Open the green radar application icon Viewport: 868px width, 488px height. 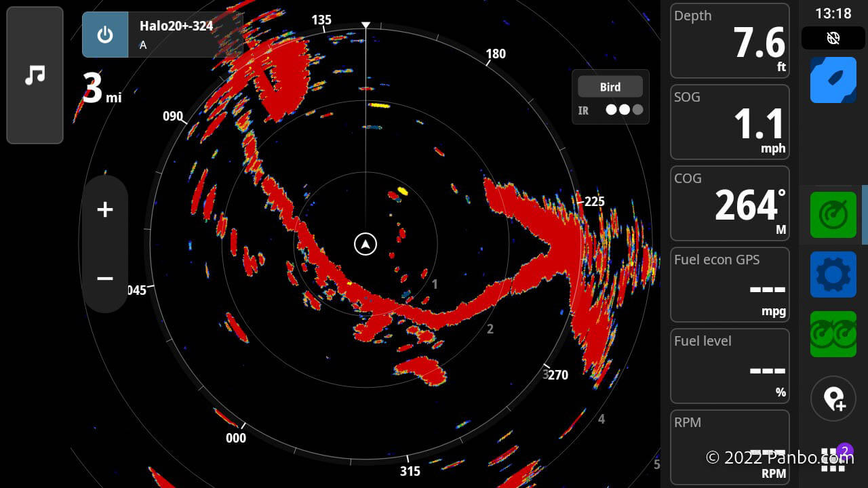point(833,214)
